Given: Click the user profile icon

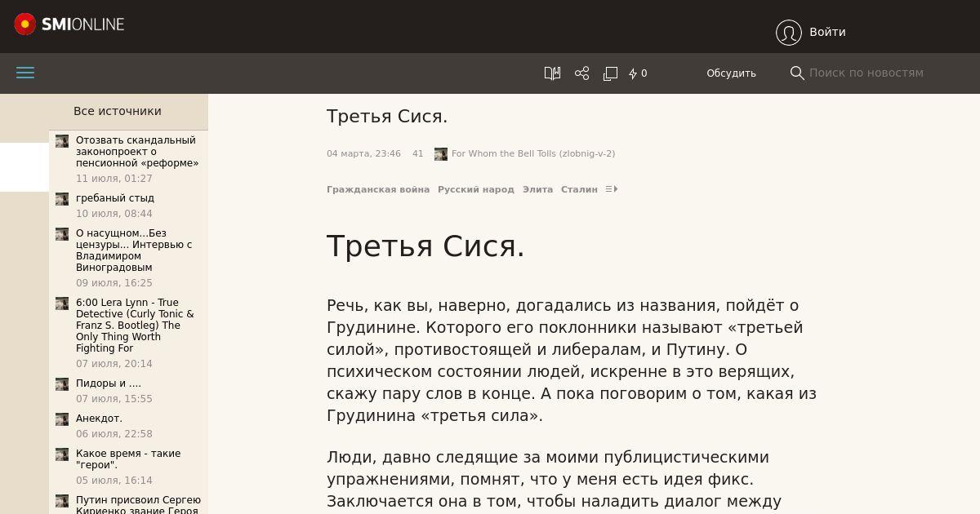Looking at the screenshot, I should point(789,33).
